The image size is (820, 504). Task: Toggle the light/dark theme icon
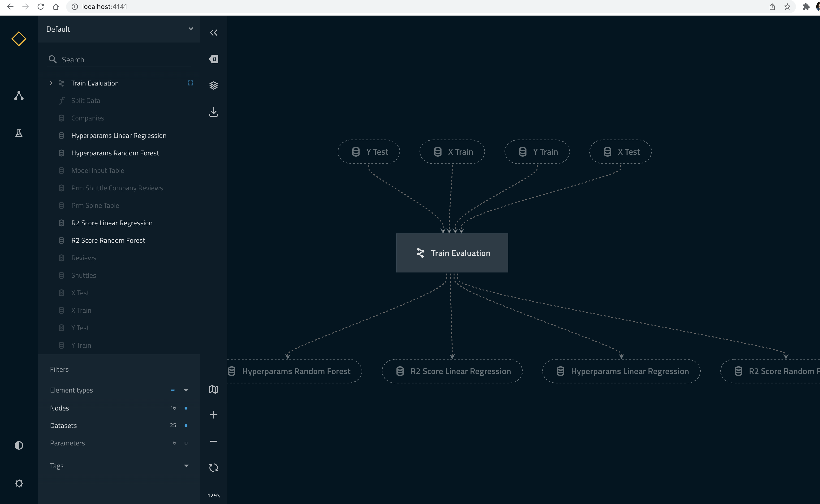pyautogui.click(x=19, y=445)
